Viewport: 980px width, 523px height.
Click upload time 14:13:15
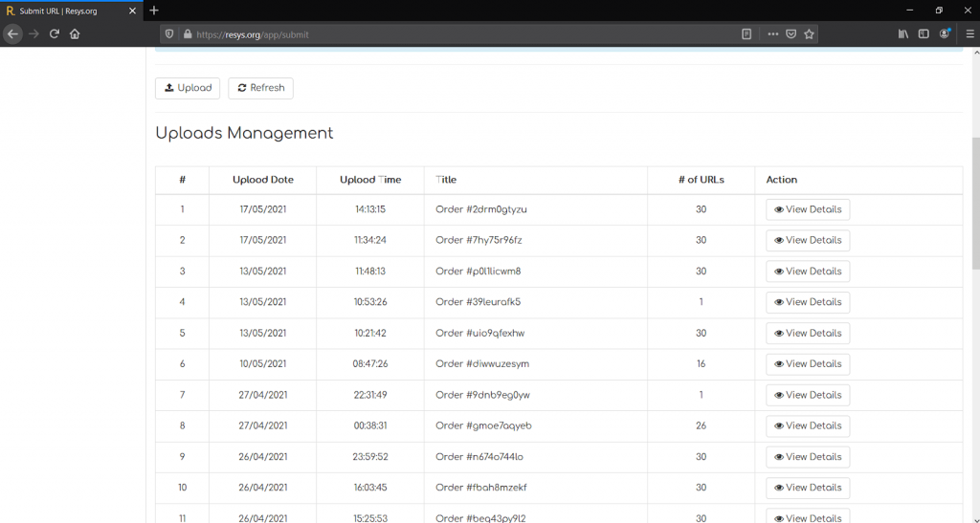(370, 209)
